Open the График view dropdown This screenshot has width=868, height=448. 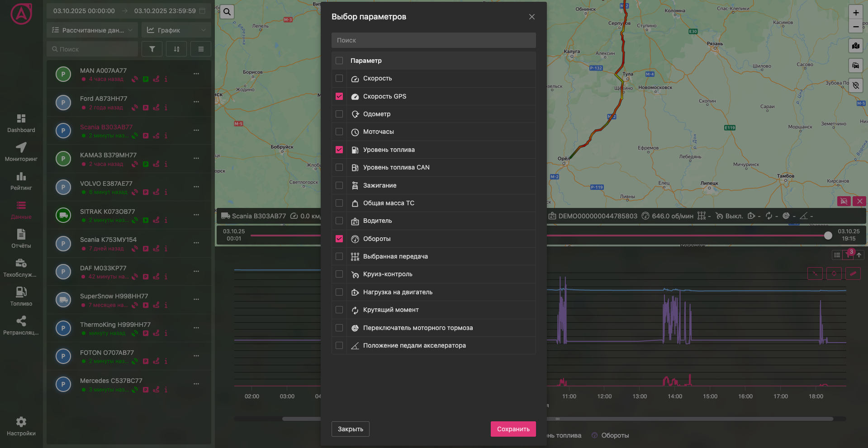(176, 30)
